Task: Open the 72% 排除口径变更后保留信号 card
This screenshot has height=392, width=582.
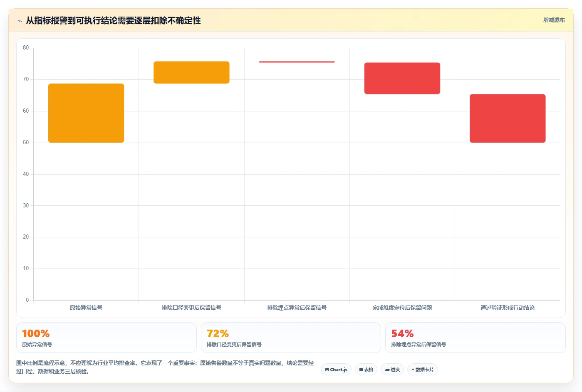Action: click(x=291, y=338)
